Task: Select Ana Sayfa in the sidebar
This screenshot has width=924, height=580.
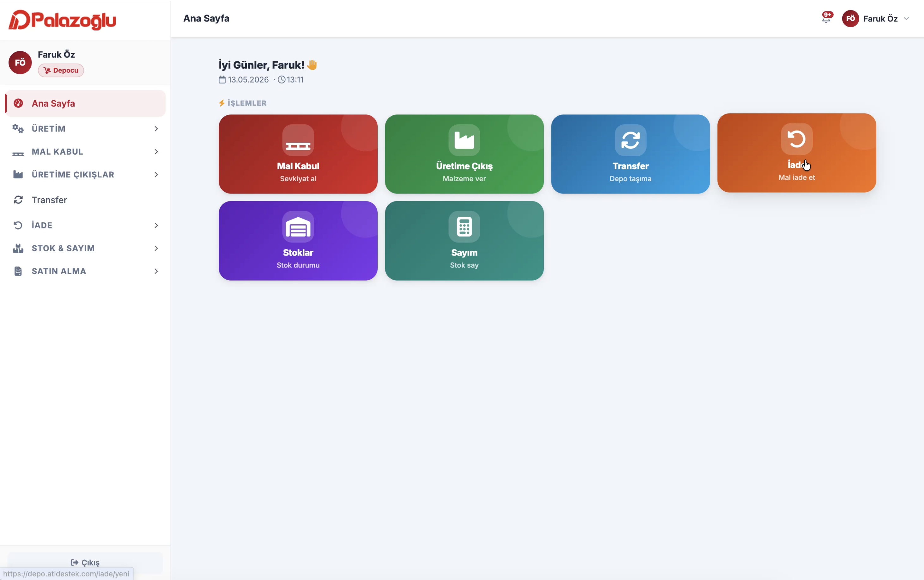Action: [85, 103]
